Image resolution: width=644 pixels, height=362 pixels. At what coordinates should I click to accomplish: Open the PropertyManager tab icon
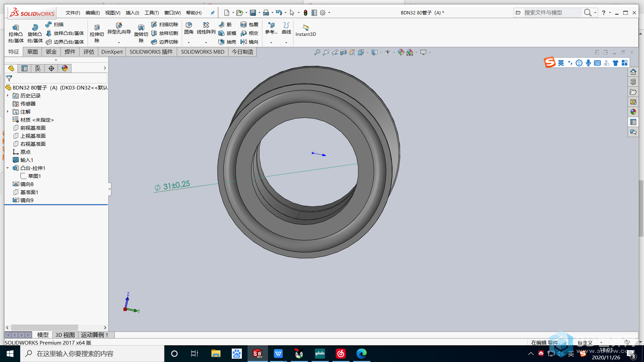tap(24, 68)
